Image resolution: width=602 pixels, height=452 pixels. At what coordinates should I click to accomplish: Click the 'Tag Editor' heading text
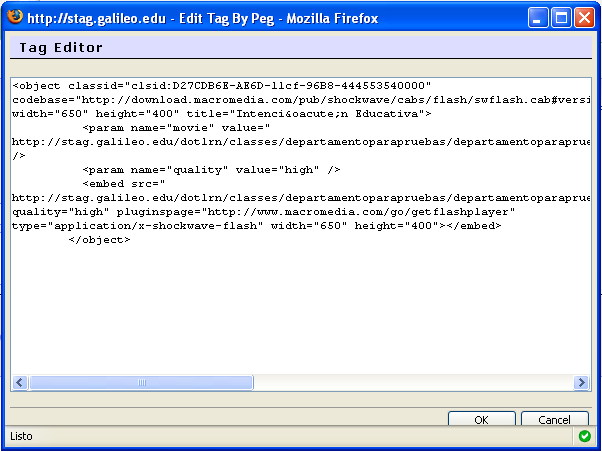[61, 48]
